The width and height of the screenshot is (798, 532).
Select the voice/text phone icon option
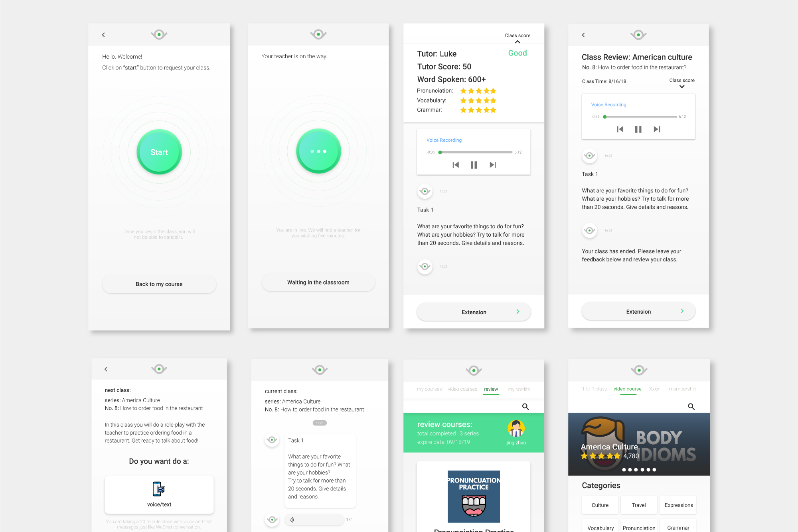(x=159, y=489)
